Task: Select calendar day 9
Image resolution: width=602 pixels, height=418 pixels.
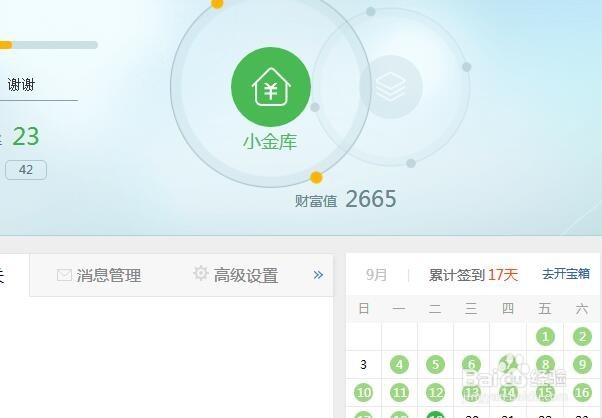Action: tap(582, 364)
